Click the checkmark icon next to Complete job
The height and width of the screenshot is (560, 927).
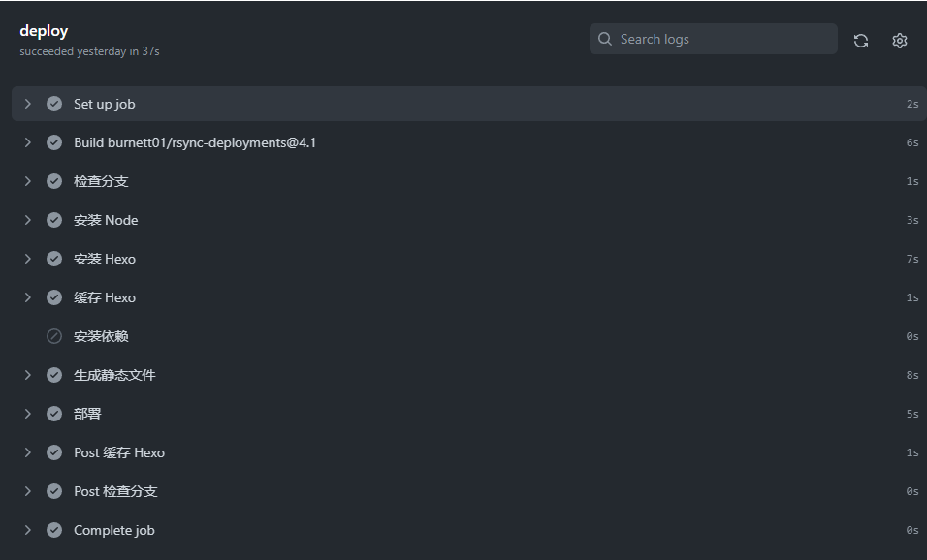[x=54, y=530]
